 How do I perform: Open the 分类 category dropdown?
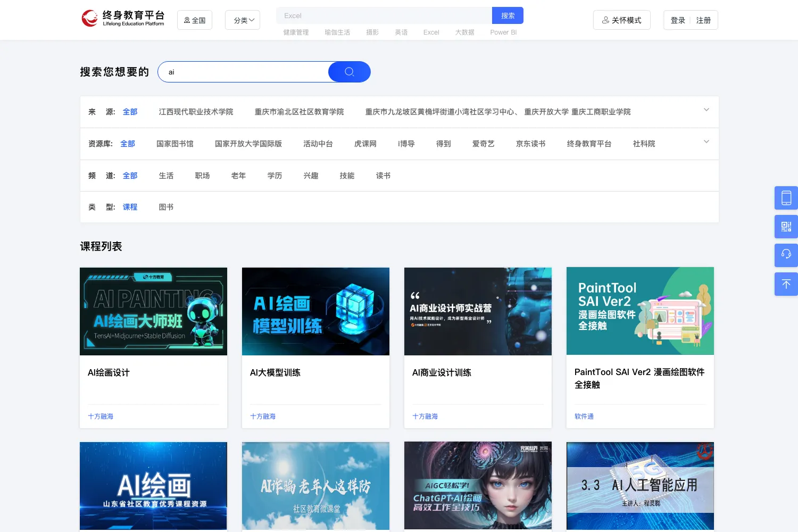click(x=243, y=20)
